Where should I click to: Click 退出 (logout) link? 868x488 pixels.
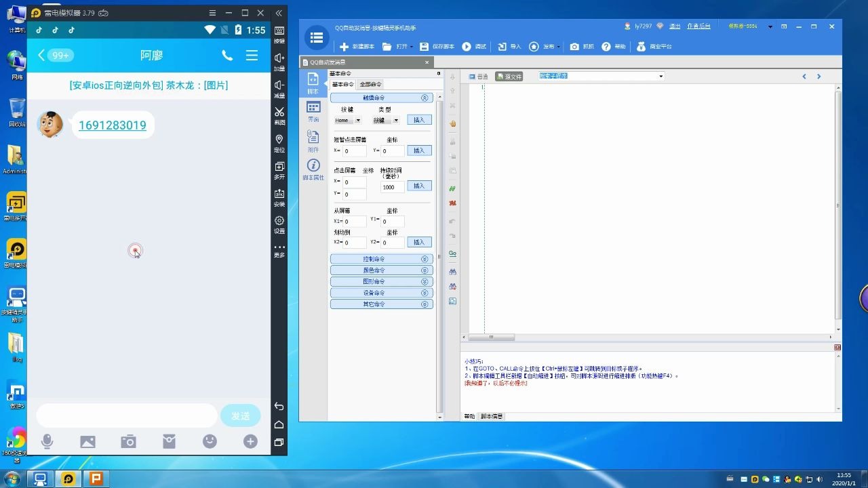675,26
